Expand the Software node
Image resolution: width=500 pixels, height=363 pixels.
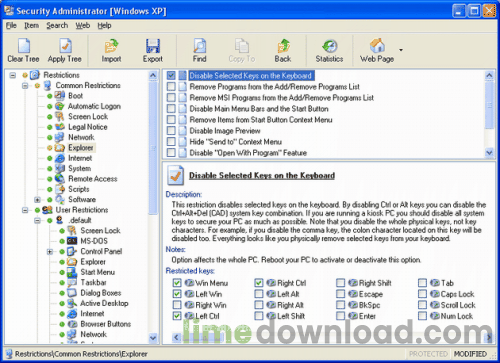coord(37,200)
